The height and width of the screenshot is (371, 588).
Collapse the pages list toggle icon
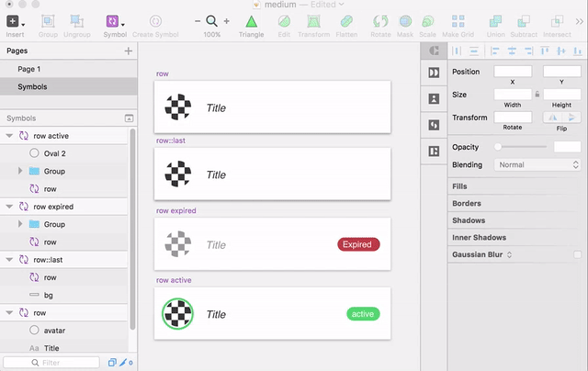(129, 118)
